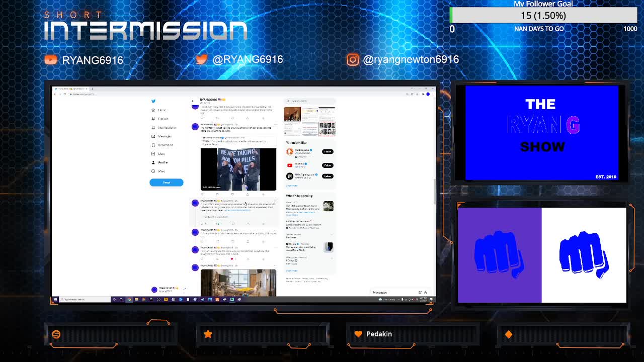The width and height of the screenshot is (644, 362).
Task: Click The RyanG Show logo panel
Action: [541, 133]
